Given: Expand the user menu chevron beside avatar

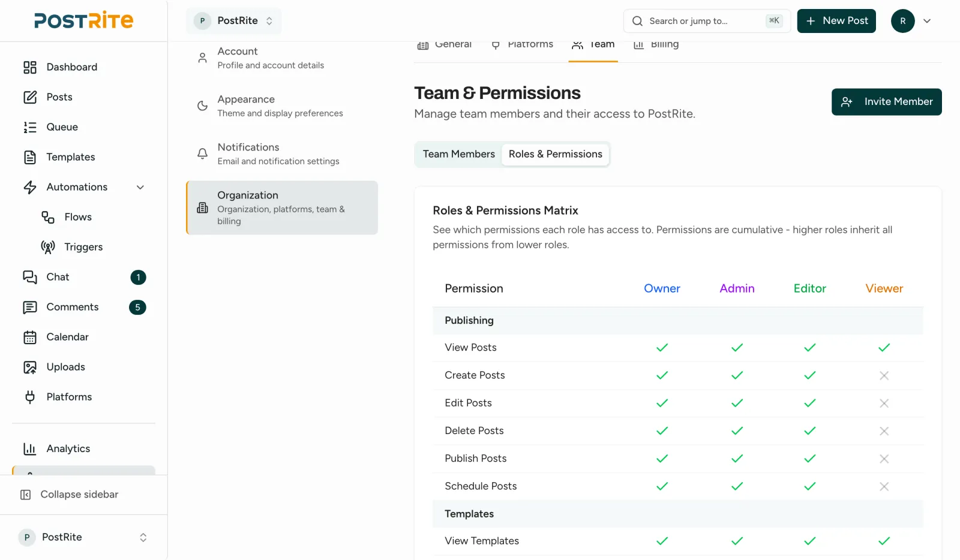Looking at the screenshot, I should click(x=927, y=21).
